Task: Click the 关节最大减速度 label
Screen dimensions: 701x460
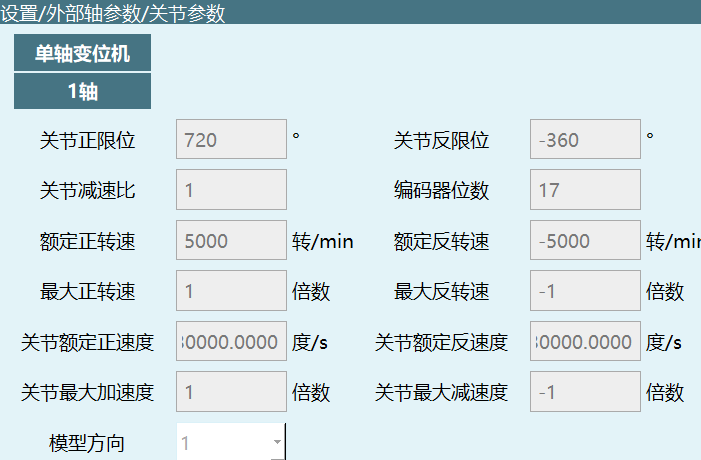Action: click(x=441, y=392)
